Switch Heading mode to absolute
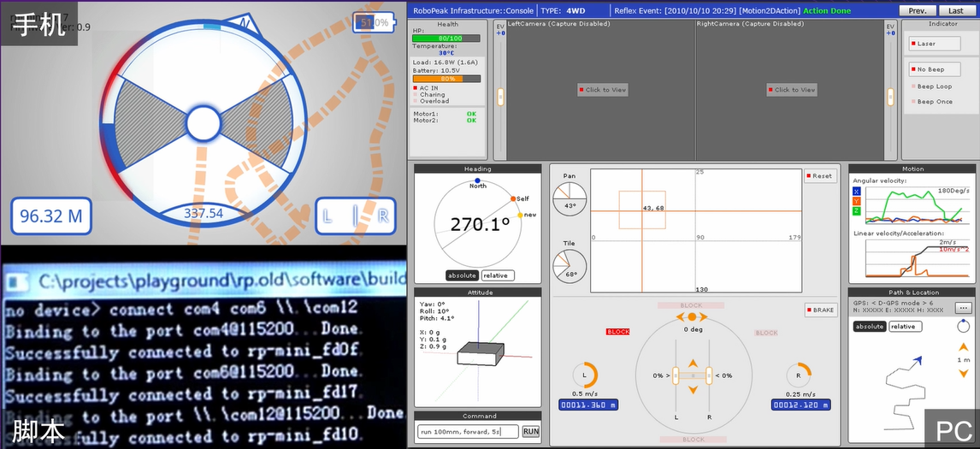980x449 pixels. [x=462, y=275]
